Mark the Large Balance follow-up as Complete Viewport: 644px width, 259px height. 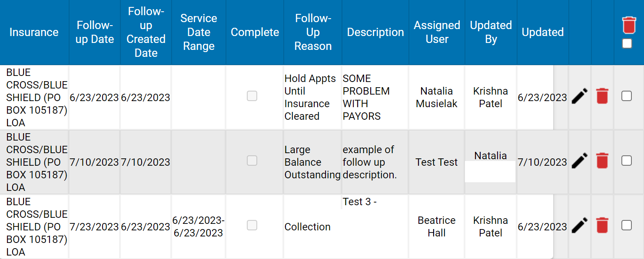tap(252, 161)
